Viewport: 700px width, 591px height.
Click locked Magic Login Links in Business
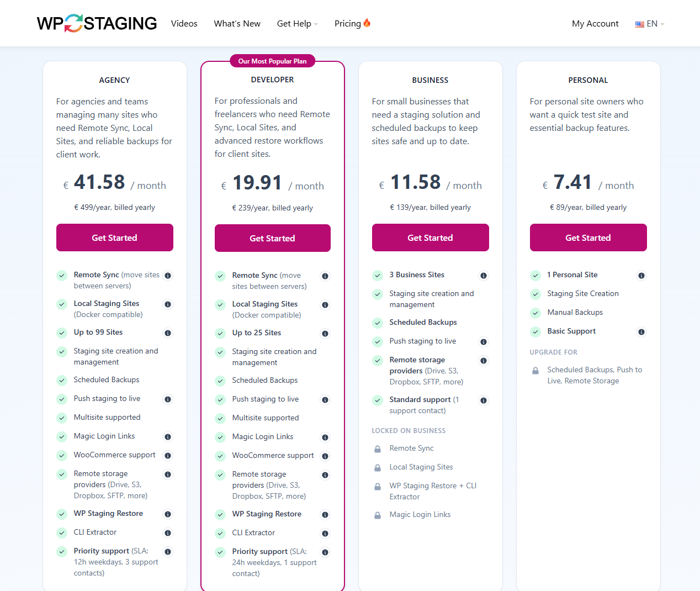pos(420,515)
